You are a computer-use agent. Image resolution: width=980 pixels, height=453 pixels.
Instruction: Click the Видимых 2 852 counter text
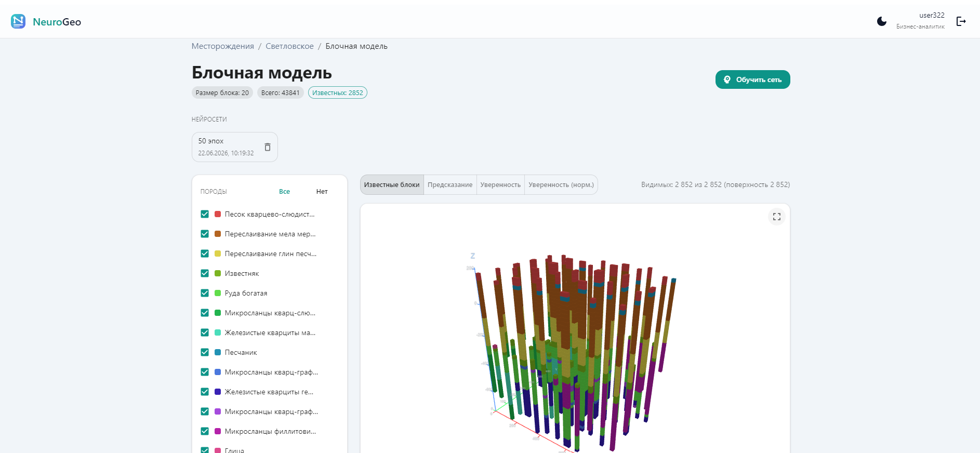pyautogui.click(x=716, y=185)
